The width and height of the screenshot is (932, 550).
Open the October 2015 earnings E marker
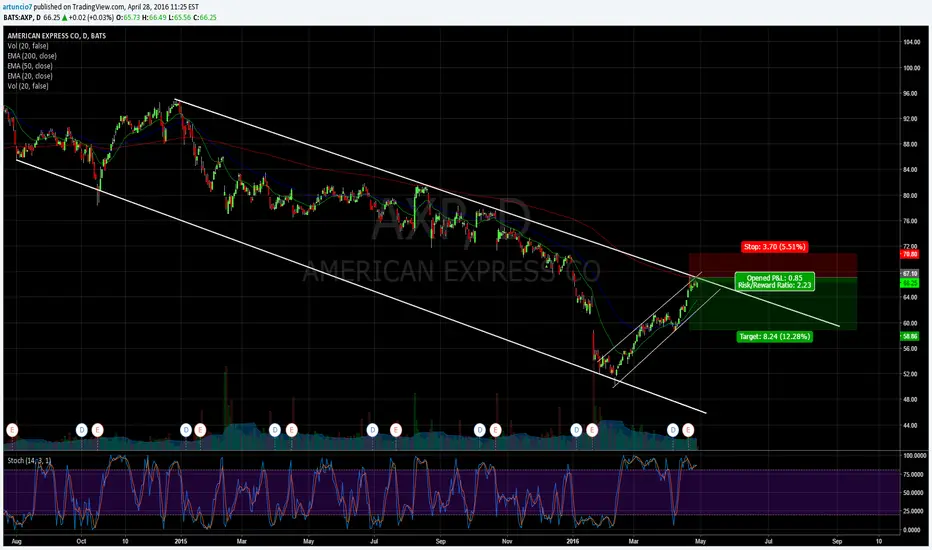click(495, 429)
